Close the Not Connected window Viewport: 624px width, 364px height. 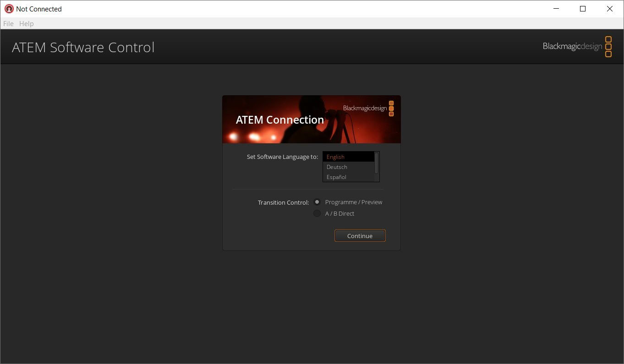click(x=610, y=9)
